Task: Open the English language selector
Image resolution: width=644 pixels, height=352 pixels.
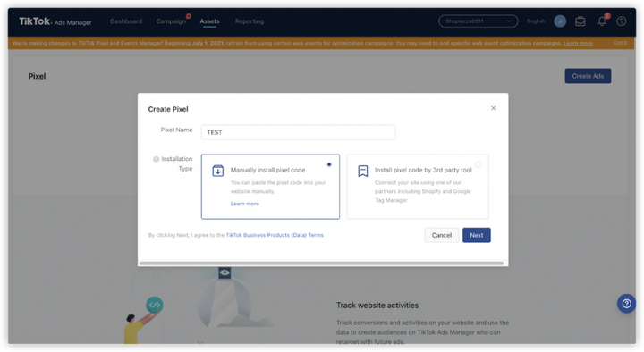Action: coord(536,21)
